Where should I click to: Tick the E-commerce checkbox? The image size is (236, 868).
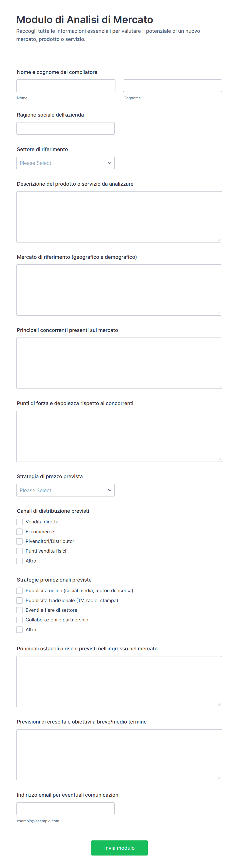[x=20, y=531]
